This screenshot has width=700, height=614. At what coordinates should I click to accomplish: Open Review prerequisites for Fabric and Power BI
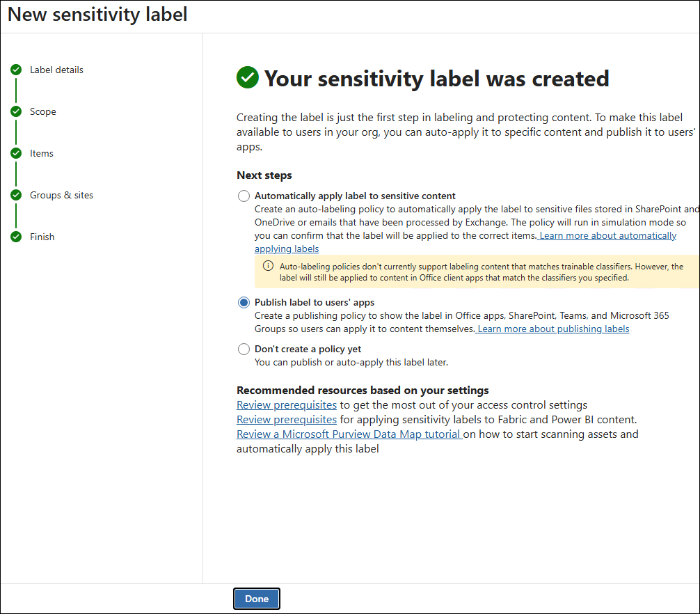point(287,420)
